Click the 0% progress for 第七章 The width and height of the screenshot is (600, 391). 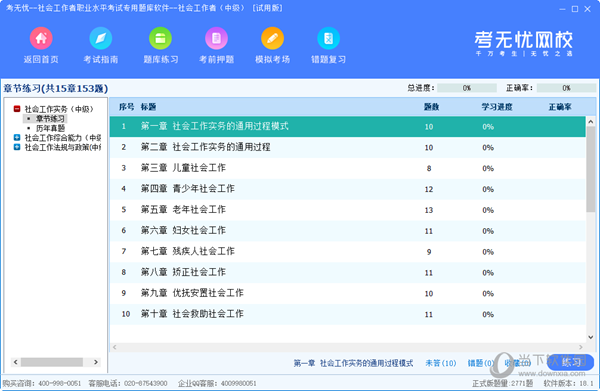488,252
